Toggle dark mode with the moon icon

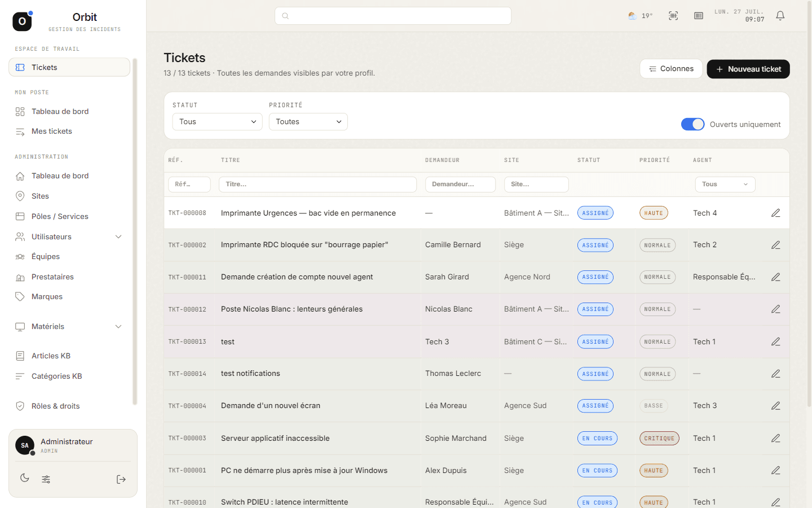pos(25,478)
